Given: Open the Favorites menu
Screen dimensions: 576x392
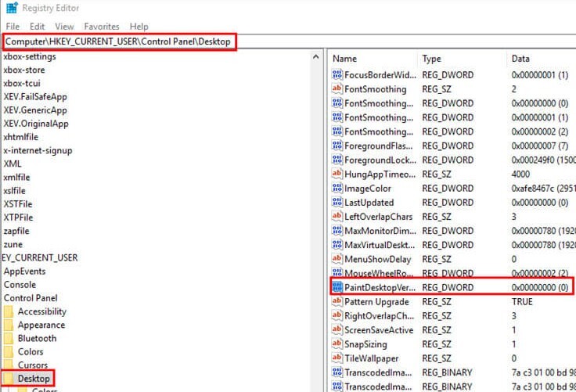Looking at the screenshot, I should click(x=102, y=27).
